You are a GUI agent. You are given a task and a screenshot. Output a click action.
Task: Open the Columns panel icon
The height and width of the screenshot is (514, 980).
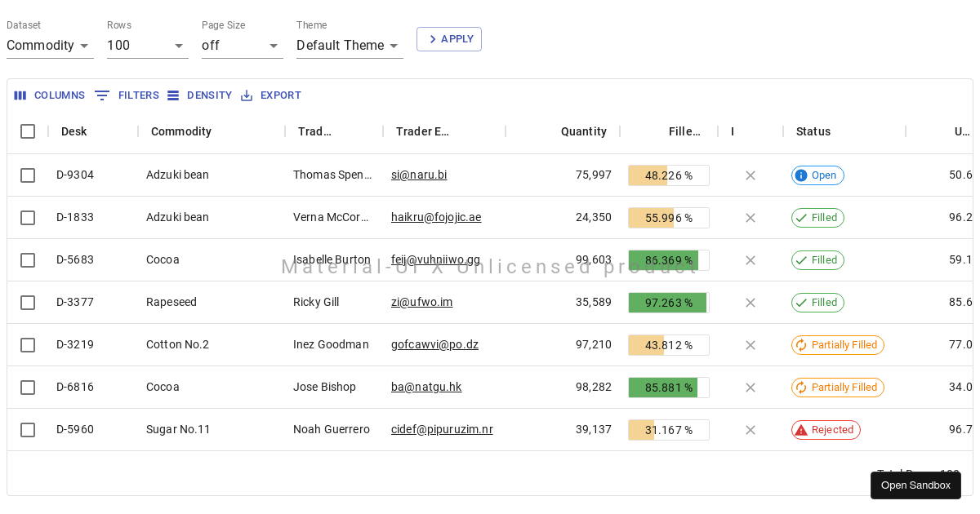[x=20, y=95]
